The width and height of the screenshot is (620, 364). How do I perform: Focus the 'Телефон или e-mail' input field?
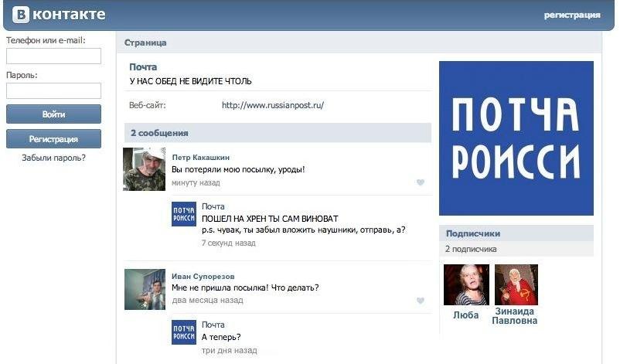[x=53, y=56]
